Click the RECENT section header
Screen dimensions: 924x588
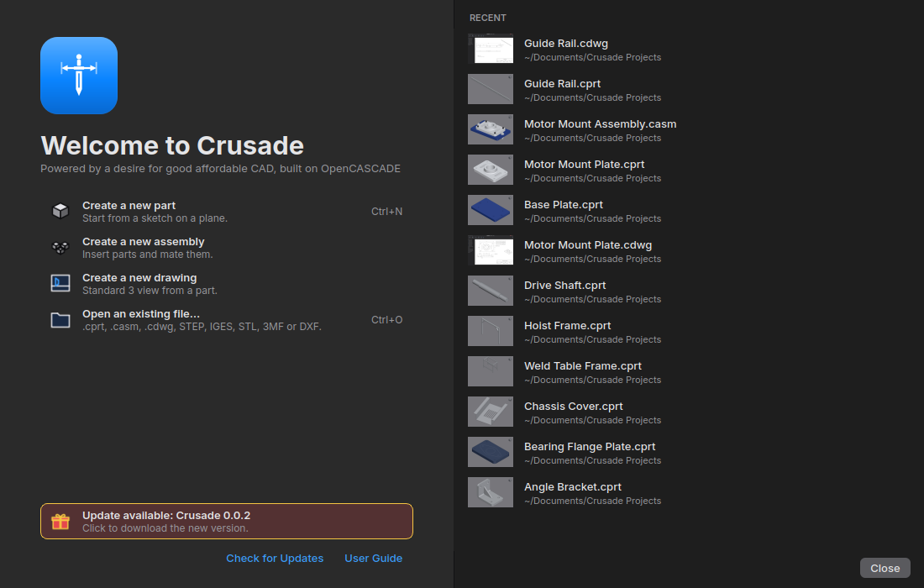(487, 18)
